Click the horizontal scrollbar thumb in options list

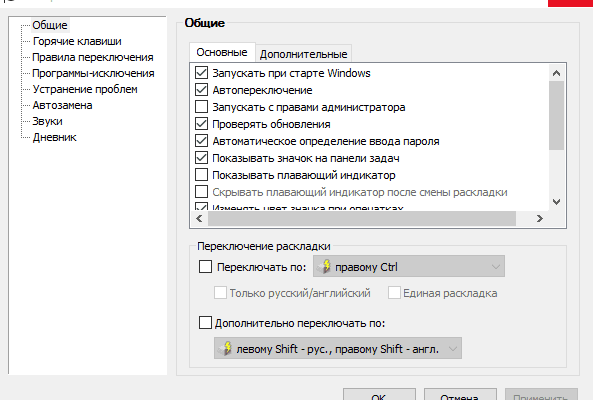(362, 219)
